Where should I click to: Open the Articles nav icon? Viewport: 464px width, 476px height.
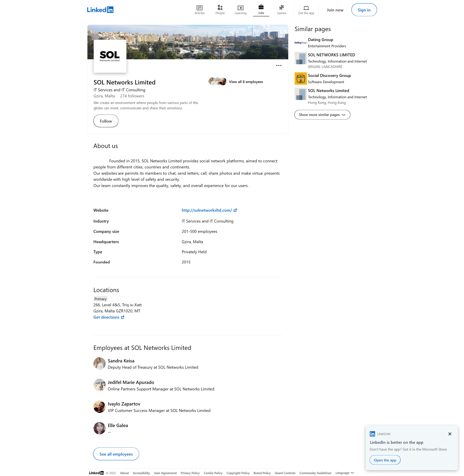[x=199, y=10]
